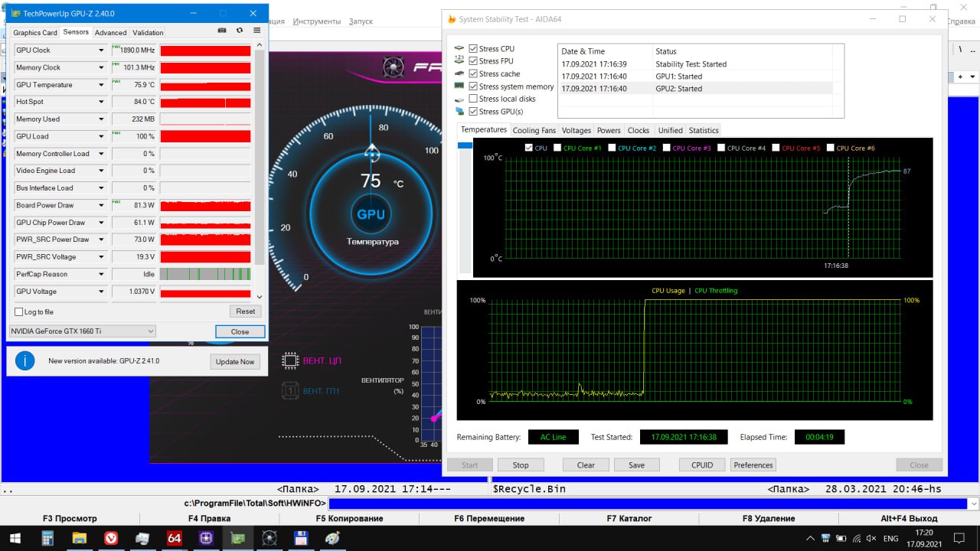Click the muted volume tray icon
This screenshot has width=980, height=551.
pos(871,538)
